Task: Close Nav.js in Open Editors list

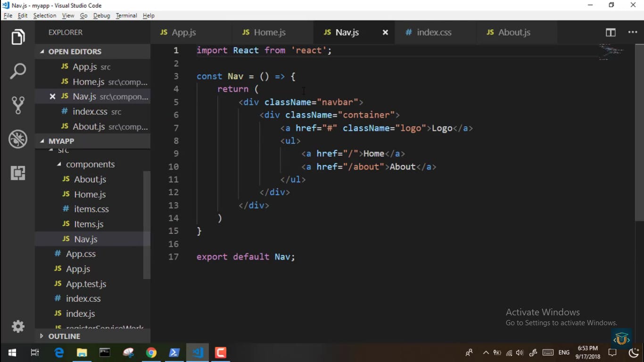Action: (x=52, y=97)
